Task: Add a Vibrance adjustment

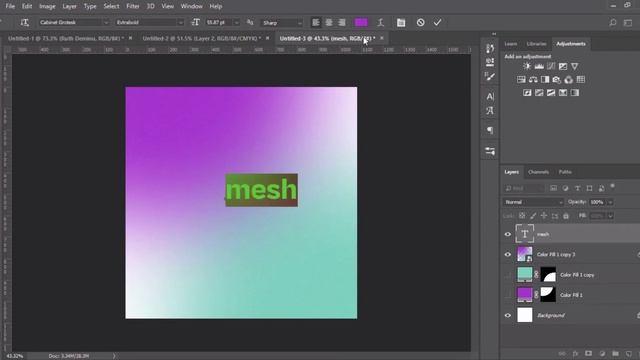Action: [574, 66]
